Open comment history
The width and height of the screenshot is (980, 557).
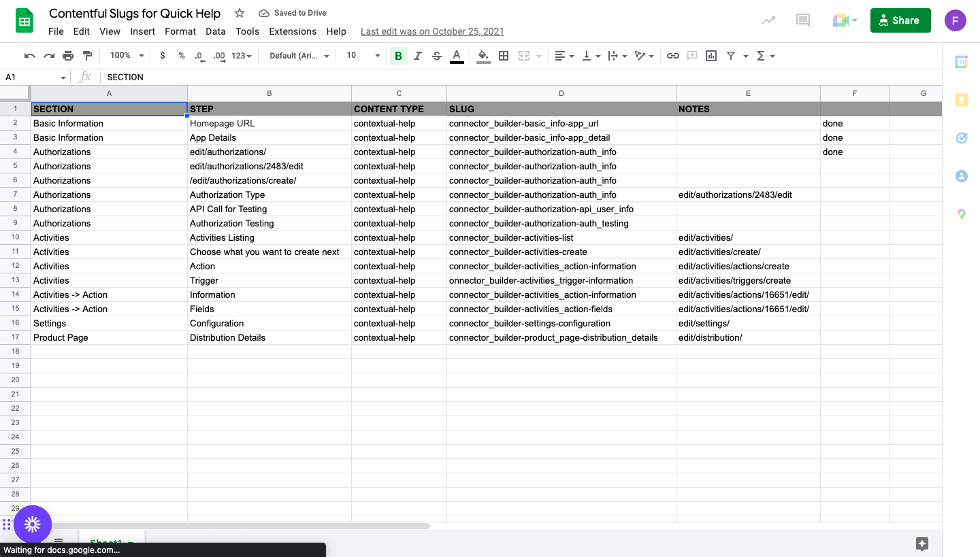pyautogui.click(x=803, y=20)
